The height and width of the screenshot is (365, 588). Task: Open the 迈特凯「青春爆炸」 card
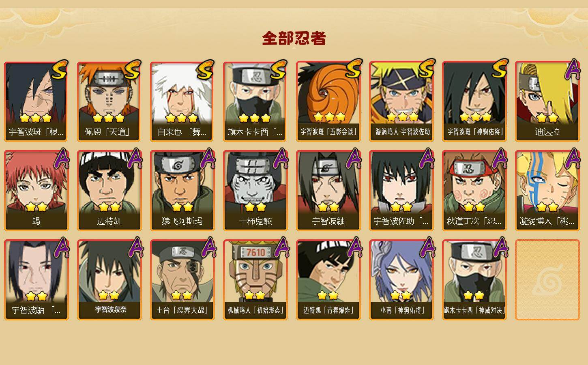click(328, 280)
